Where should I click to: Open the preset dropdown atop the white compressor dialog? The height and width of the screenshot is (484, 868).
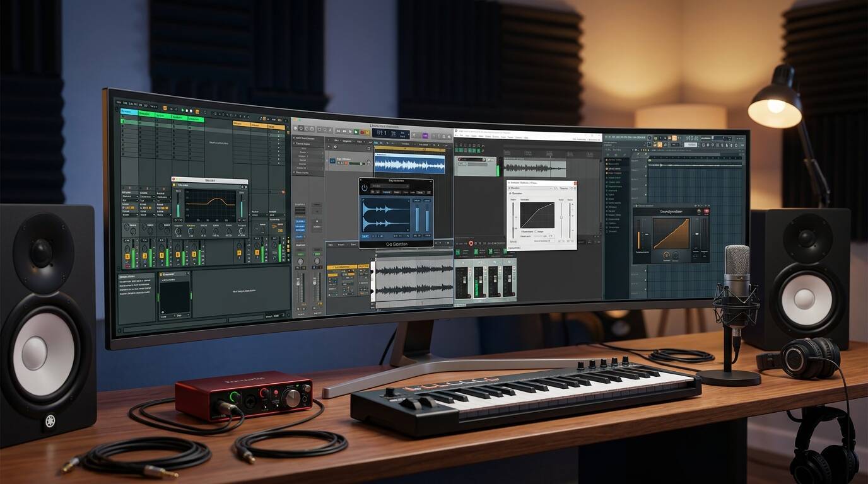(x=530, y=188)
